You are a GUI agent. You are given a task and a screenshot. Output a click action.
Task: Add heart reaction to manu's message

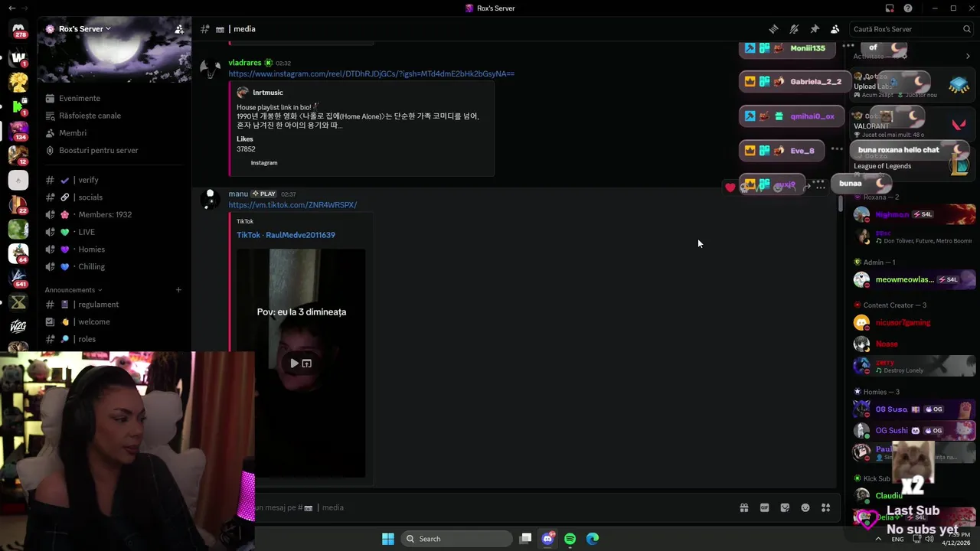pyautogui.click(x=730, y=187)
